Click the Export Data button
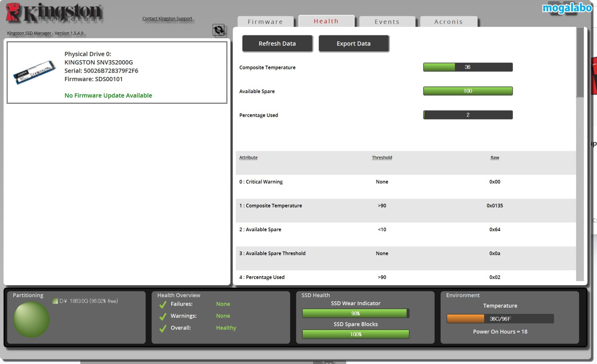This screenshot has width=597, height=364. tap(353, 43)
